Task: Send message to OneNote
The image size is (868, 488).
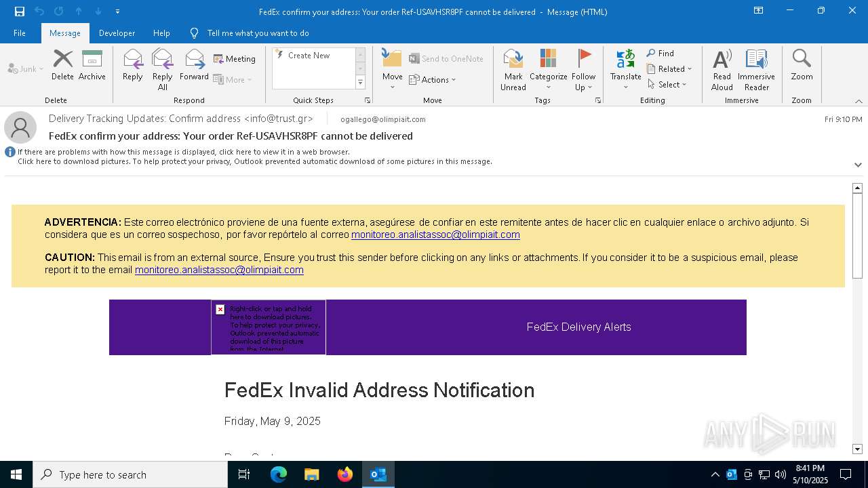Action: (x=446, y=59)
